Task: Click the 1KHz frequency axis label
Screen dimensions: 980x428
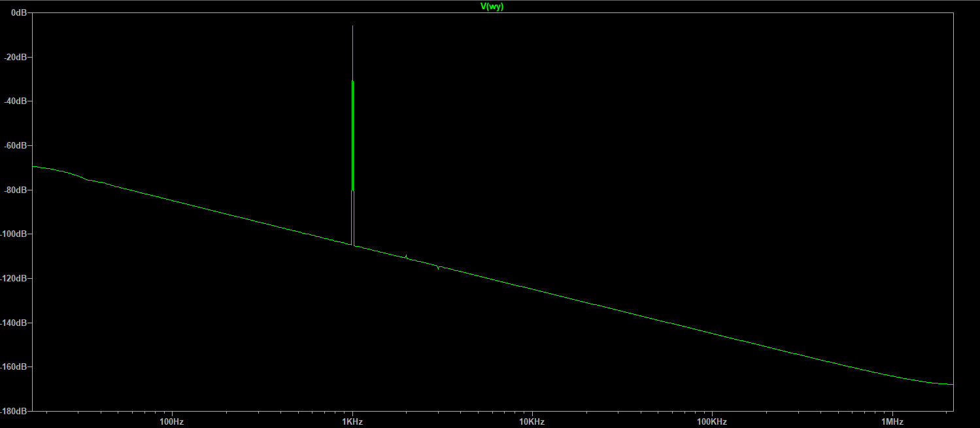Action: point(352,421)
